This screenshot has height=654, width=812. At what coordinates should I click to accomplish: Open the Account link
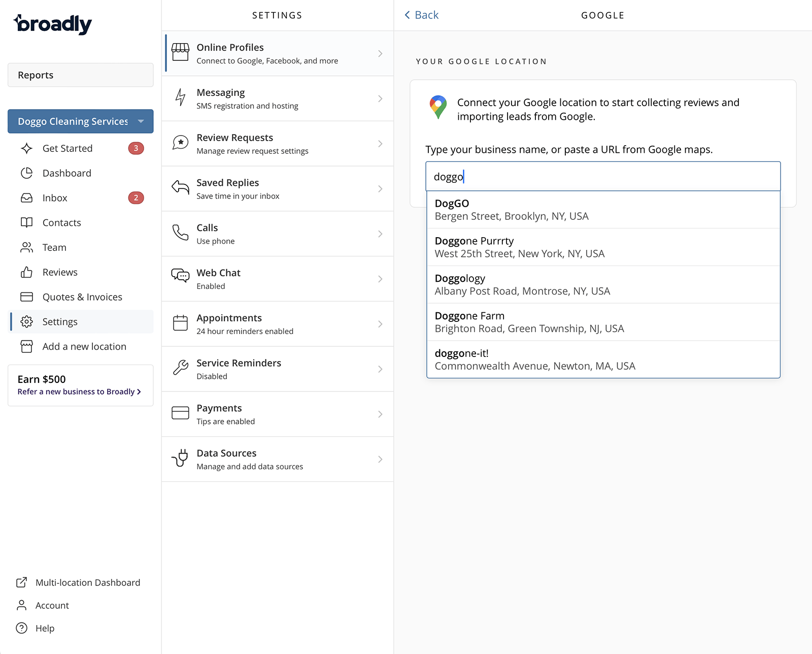click(43, 605)
